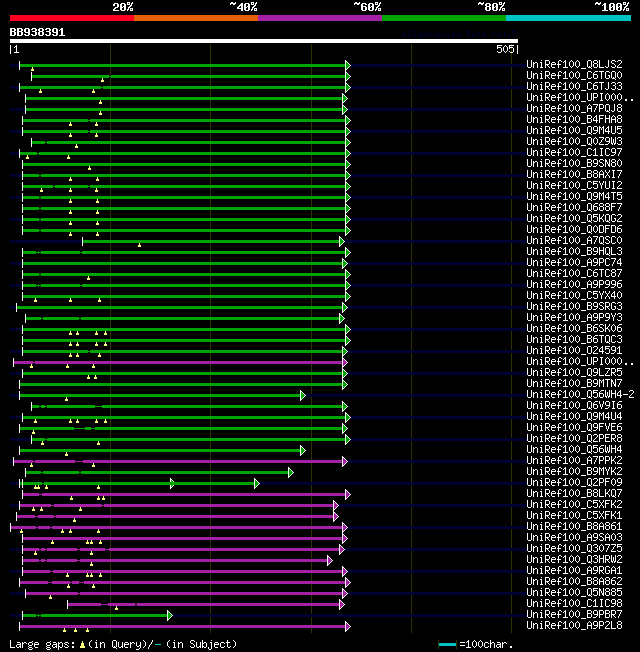Select hit UniRef100_B6SK06

pyautogui.click(x=574, y=328)
